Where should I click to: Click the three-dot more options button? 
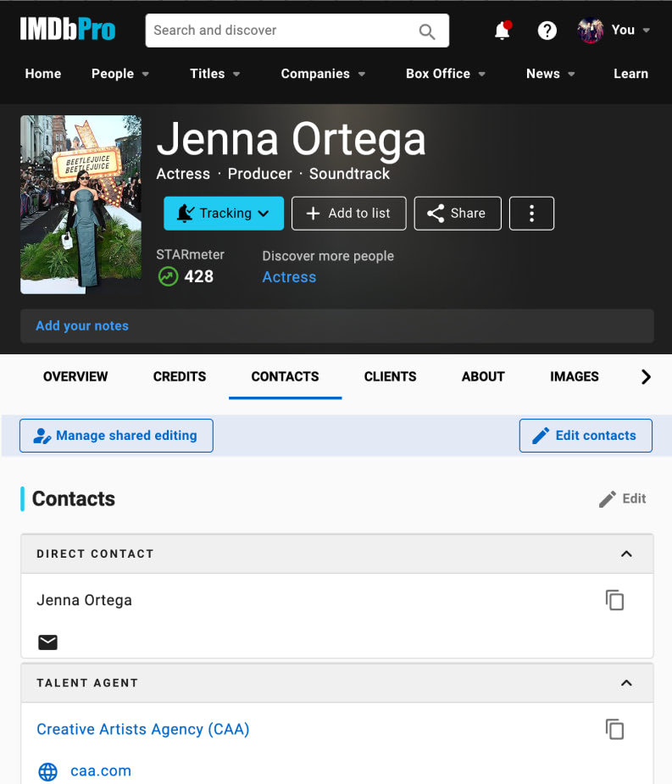[x=531, y=214]
